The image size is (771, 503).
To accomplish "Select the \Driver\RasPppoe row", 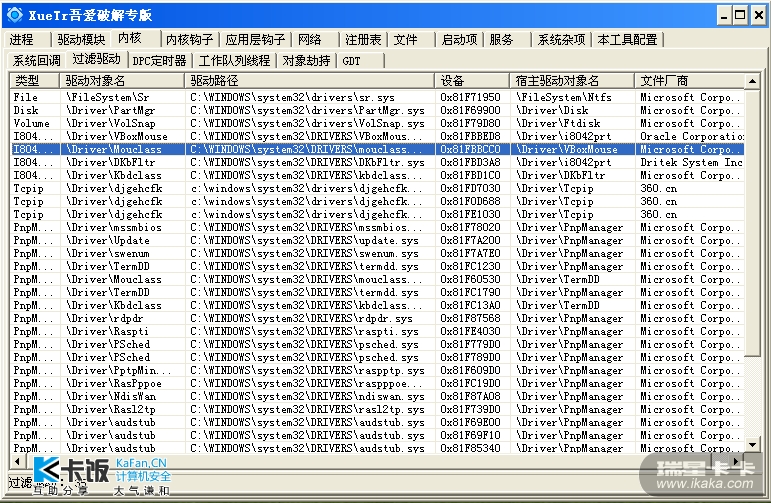I will pyautogui.click(x=377, y=383).
